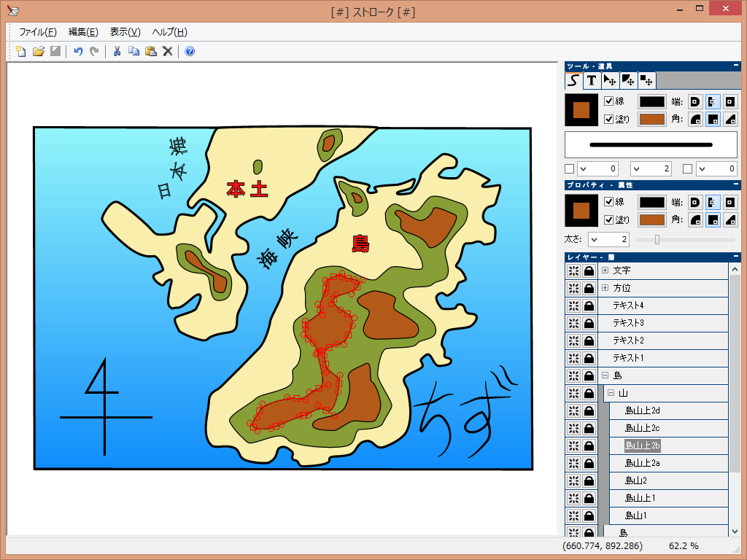Viewport: 747px width, 560px height.
Task: Toggle 線 checkbox in Property panel
Action: pyautogui.click(x=608, y=201)
